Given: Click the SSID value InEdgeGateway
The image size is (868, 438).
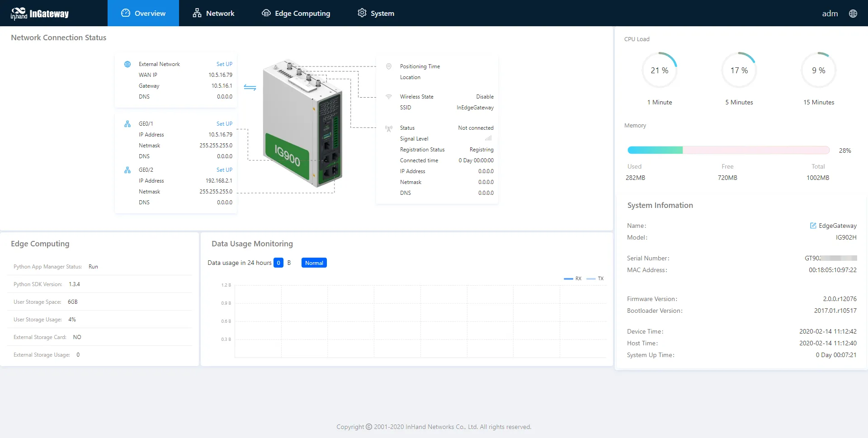Looking at the screenshot, I should (x=475, y=108).
